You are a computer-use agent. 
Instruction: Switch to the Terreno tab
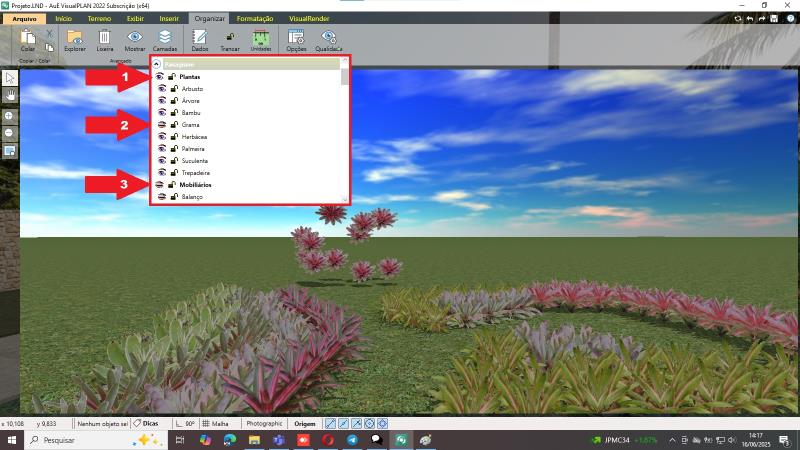(x=99, y=19)
